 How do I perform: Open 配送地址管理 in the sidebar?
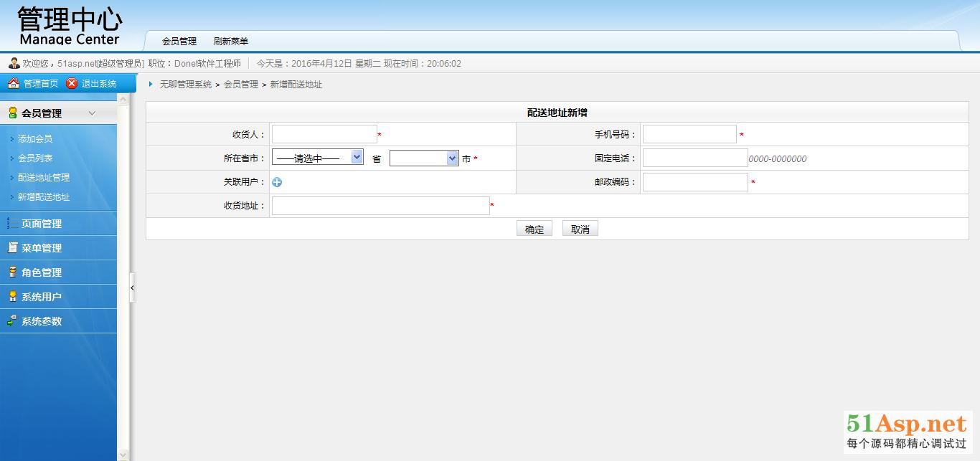[44, 178]
